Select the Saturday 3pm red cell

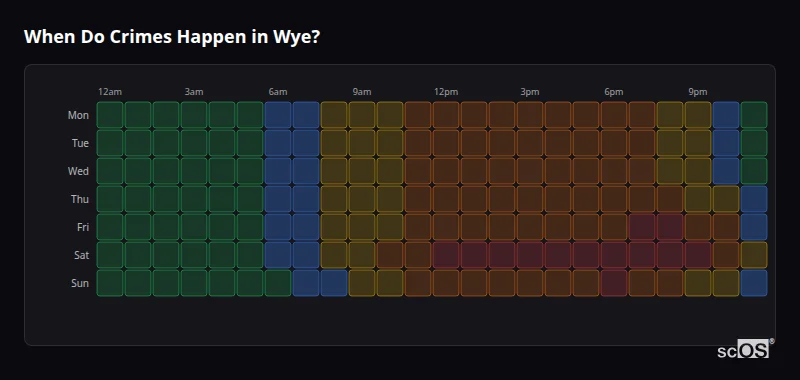(x=530, y=255)
